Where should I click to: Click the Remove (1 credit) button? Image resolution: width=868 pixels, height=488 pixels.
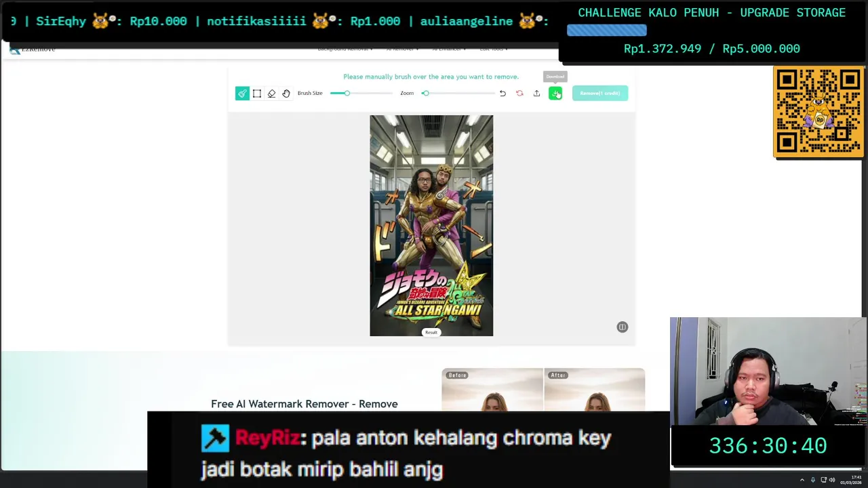pyautogui.click(x=600, y=94)
